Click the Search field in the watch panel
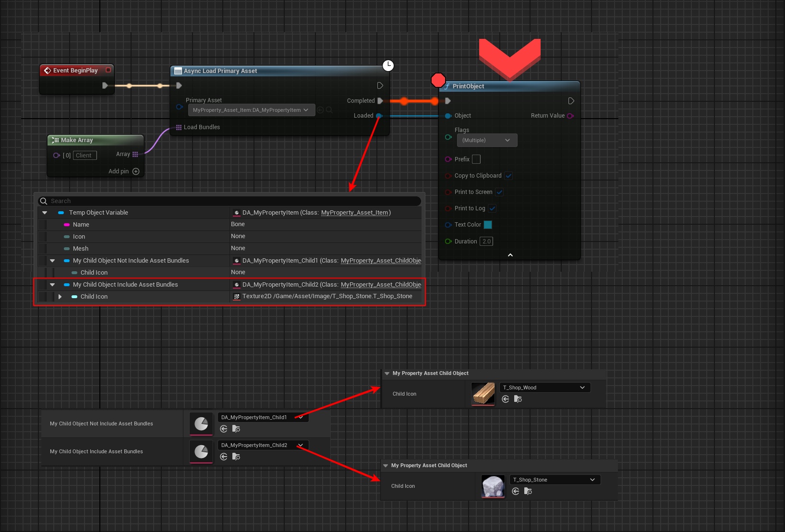Screen dimensions: 785x532 click(230, 201)
